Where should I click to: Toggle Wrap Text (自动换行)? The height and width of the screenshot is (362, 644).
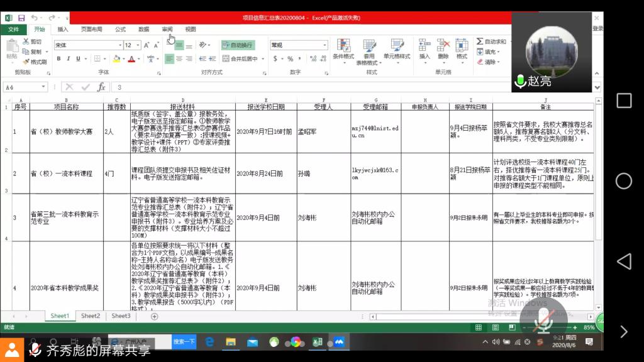tap(238, 45)
